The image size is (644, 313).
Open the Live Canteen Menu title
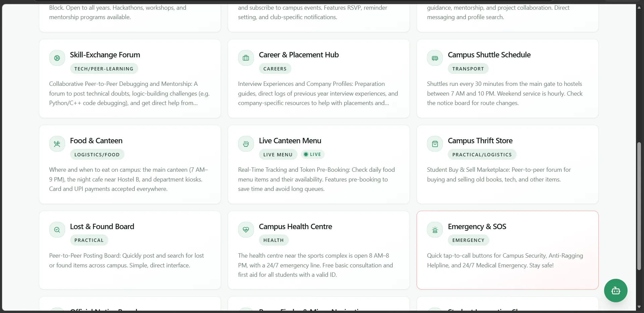(290, 141)
